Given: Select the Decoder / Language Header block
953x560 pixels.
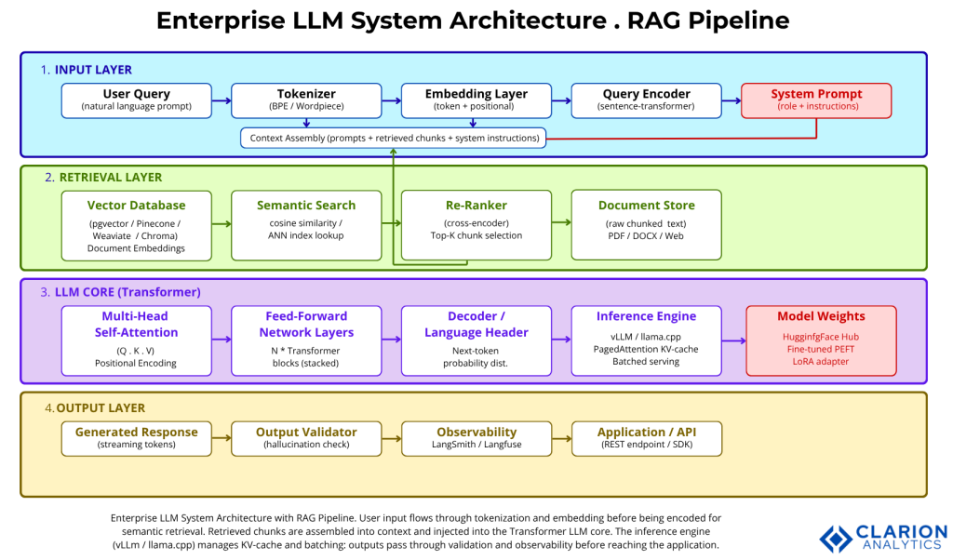Looking at the screenshot, I should pyautogui.click(x=476, y=340).
